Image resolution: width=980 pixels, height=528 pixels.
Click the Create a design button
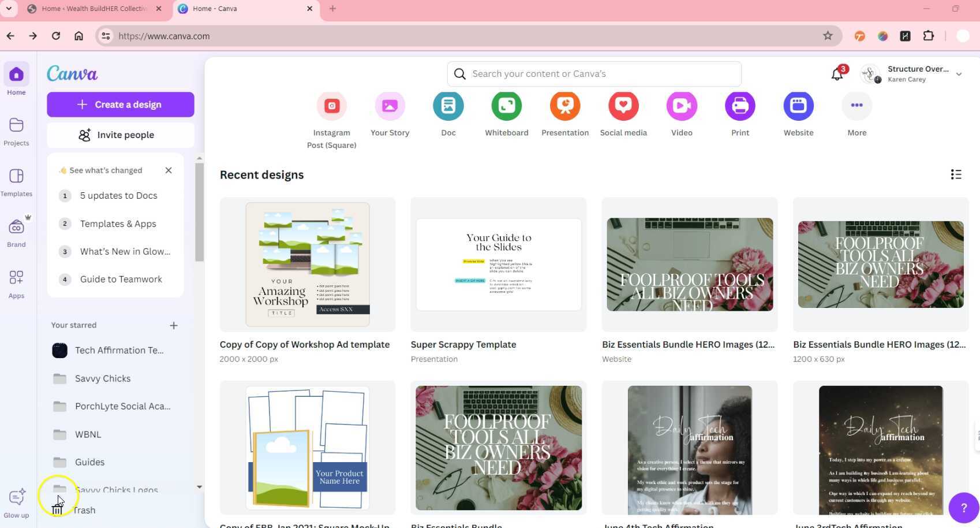point(120,105)
